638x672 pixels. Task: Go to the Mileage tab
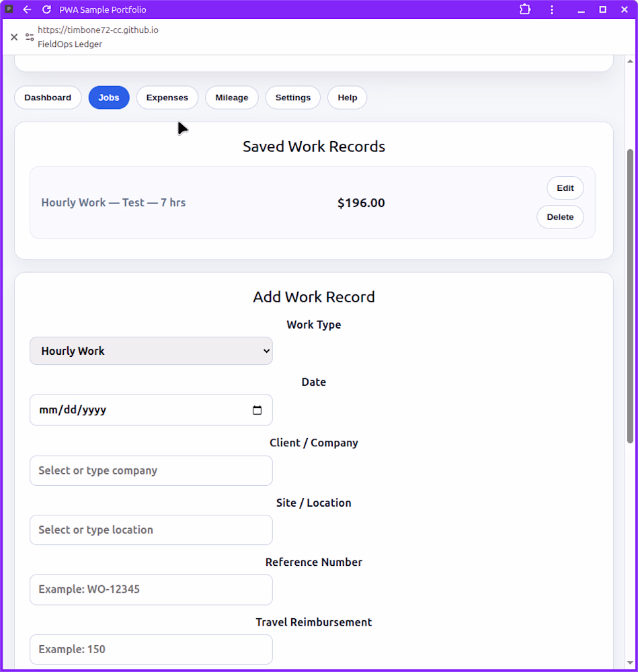[x=232, y=97]
